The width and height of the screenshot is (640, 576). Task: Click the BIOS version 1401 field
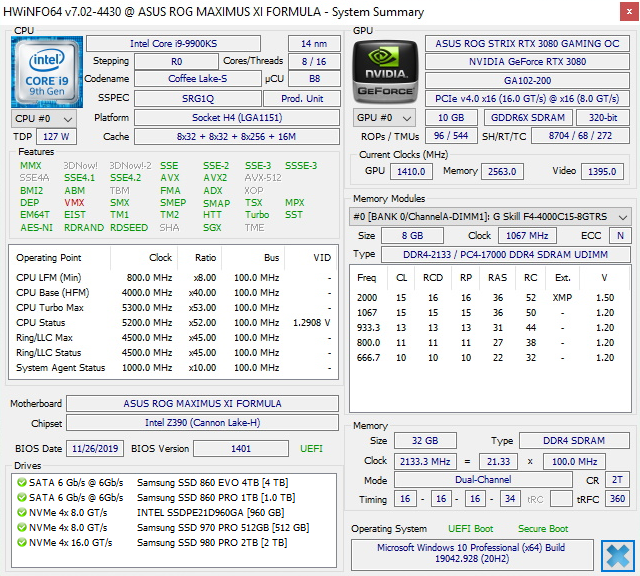pyautogui.click(x=241, y=449)
